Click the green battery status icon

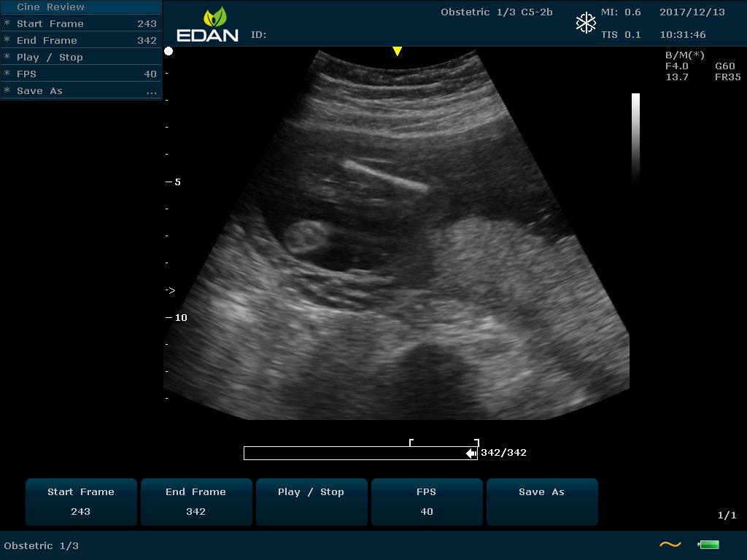[x=708, y=545]
